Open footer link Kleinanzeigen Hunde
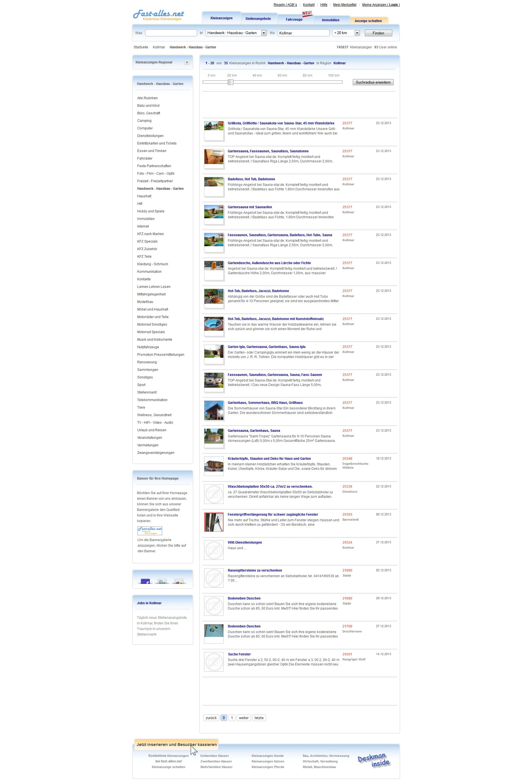Viewport: 532px width, 782px height. pyautogui.click(x=268, y=756)
